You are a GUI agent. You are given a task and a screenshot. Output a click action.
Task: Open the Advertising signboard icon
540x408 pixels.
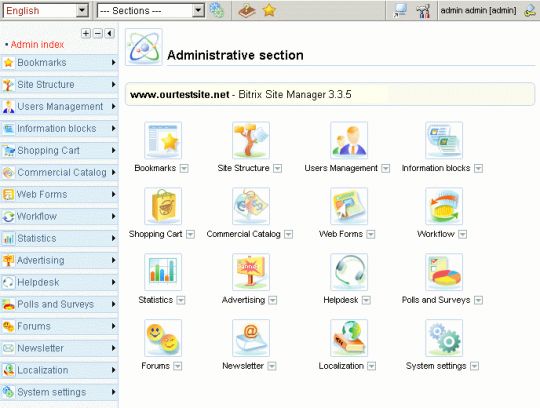[x=251, y=272]
